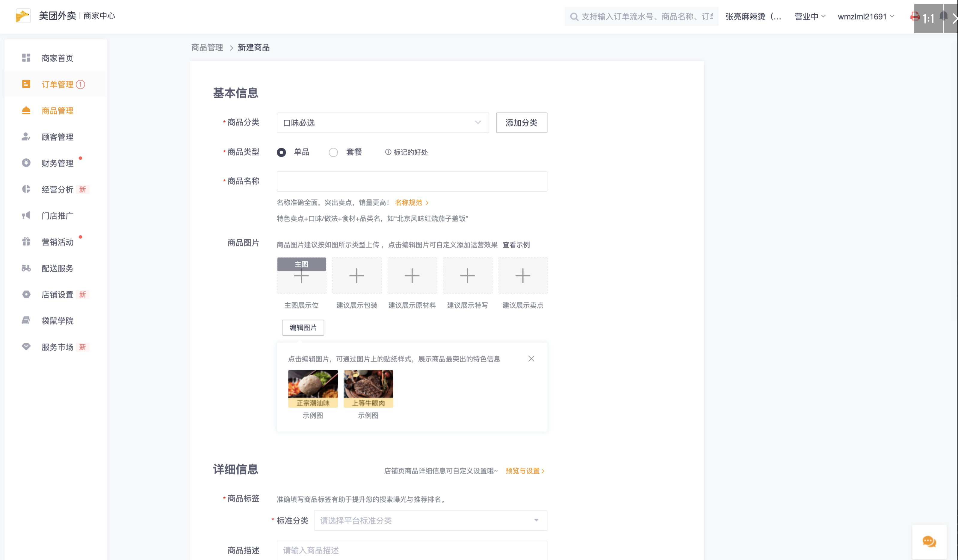
Task: Add main image via 主图 plus
Action: pyautogui.click(x=301, y=276)
